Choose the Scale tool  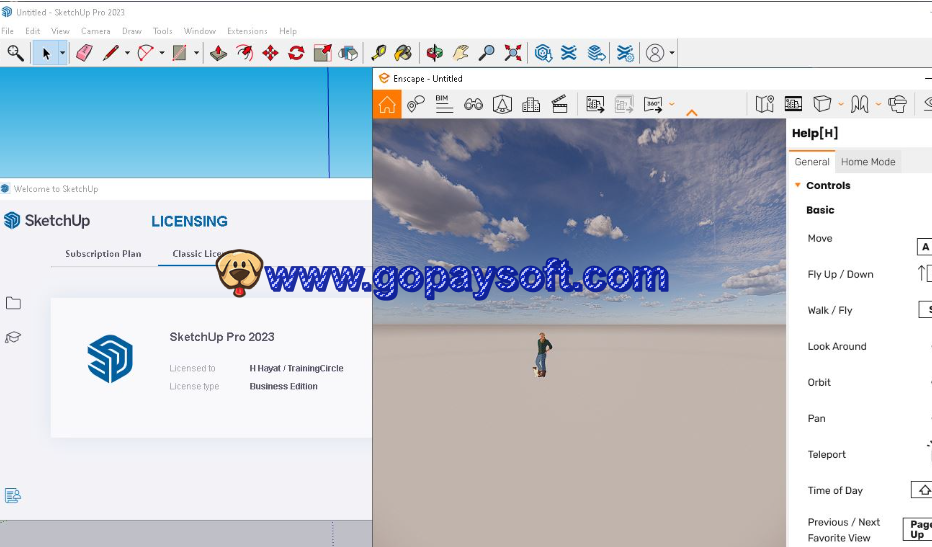(322, 53)
